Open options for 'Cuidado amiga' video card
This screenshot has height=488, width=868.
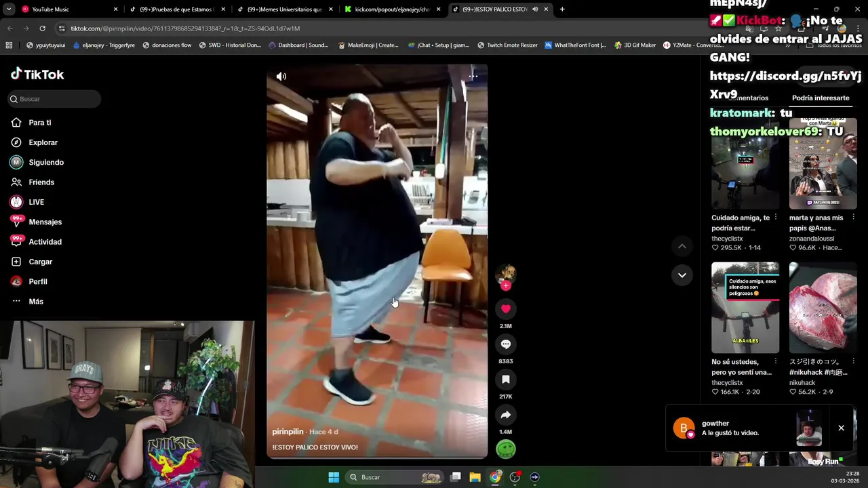point(776,218)
